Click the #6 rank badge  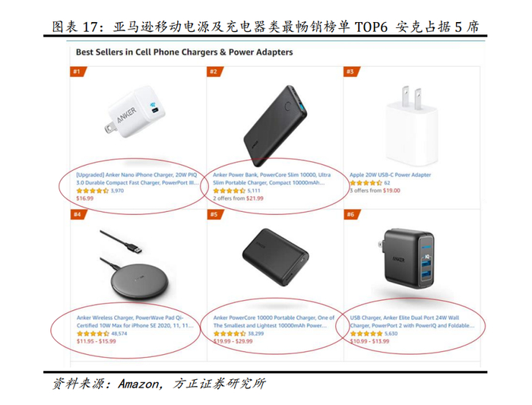tap(352, 214)
